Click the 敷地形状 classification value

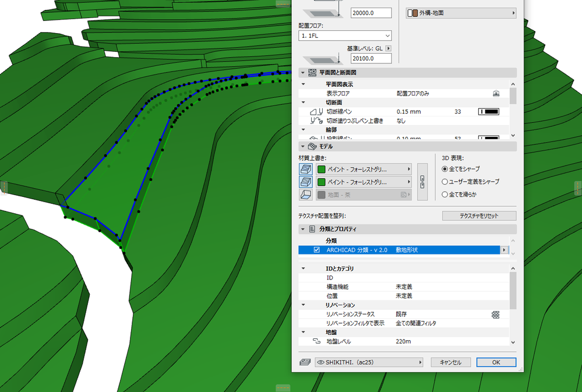coord(407,250)
